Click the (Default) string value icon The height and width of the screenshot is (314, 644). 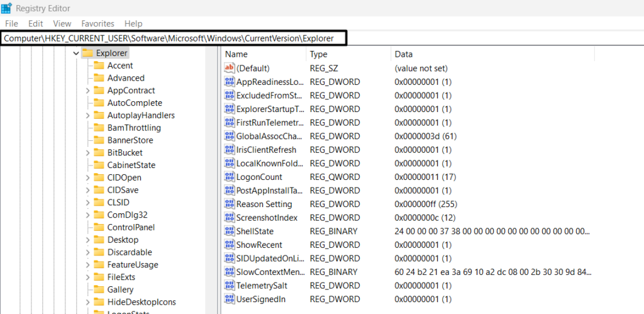tap(230, 68)
